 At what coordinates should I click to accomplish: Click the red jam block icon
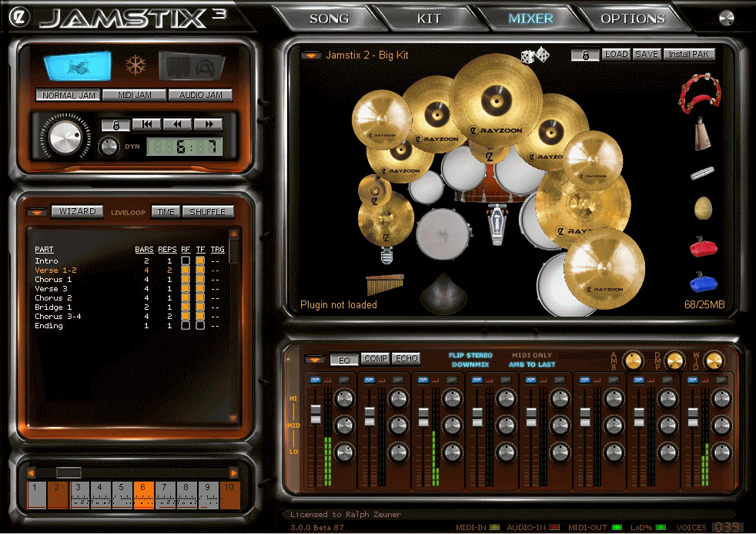click(704, 247)
